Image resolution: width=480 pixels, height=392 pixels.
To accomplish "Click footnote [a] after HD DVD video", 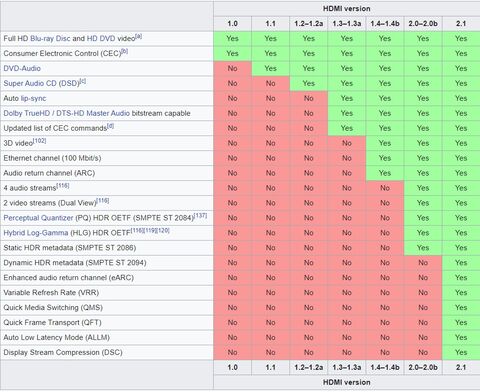I will (x=139, y=36).
